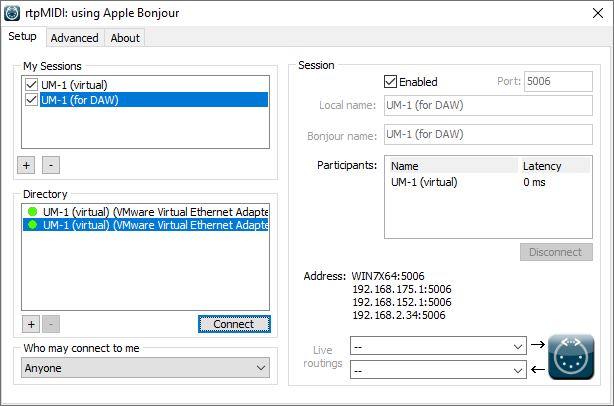Image resolution: width=614 pixels, height=406 pixels.
Task: Remove selected session with the minus button
Action: click(x=51, y=165)
